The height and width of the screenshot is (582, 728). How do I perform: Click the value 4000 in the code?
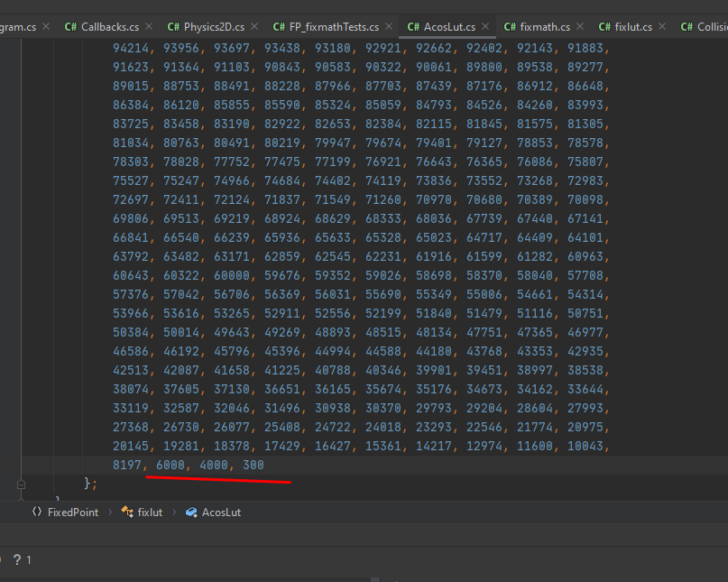point(214,465)
